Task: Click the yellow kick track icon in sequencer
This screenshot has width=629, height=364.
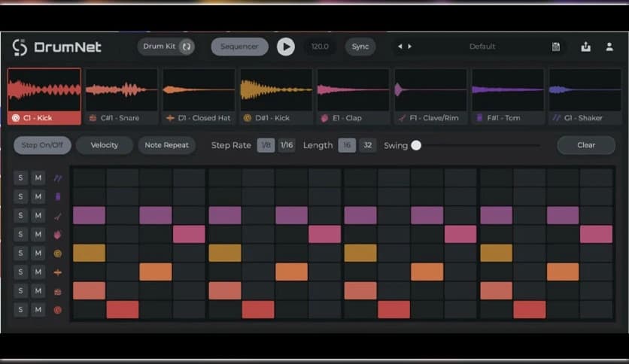Action: [x=58, y=253]
